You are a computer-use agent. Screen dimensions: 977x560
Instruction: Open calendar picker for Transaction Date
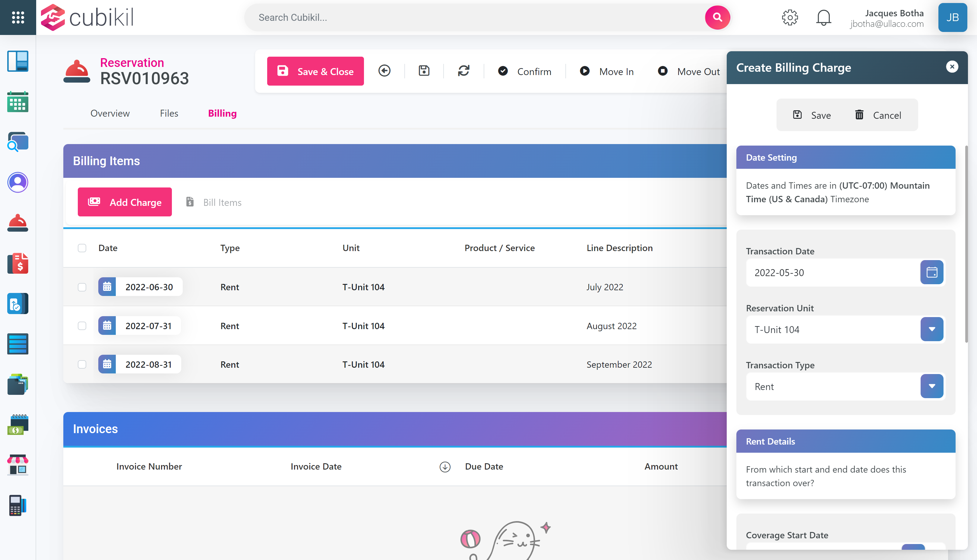tap(931, 272)
